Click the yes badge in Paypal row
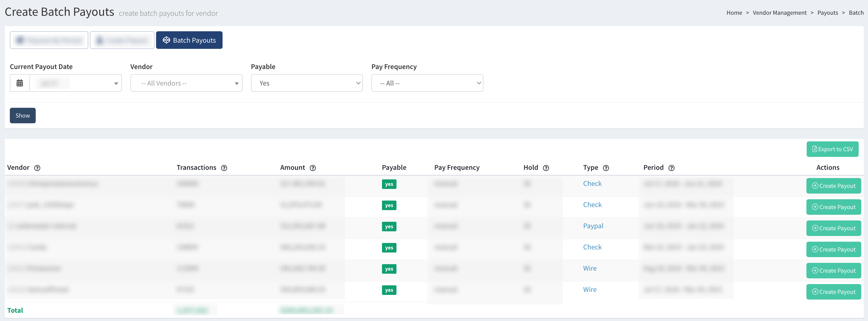This screenshot has height=321, width=868. point(389,226)
